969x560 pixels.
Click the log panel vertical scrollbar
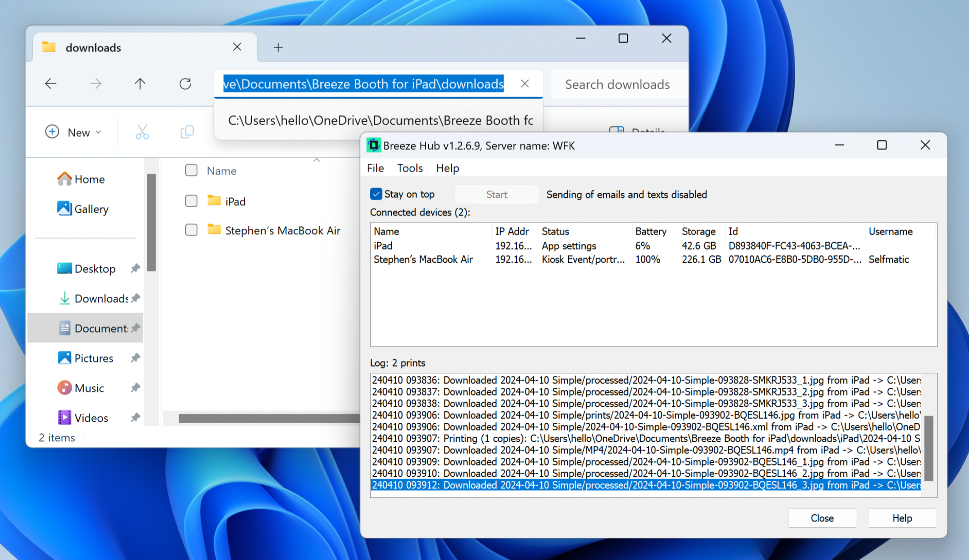coord(929,448)
